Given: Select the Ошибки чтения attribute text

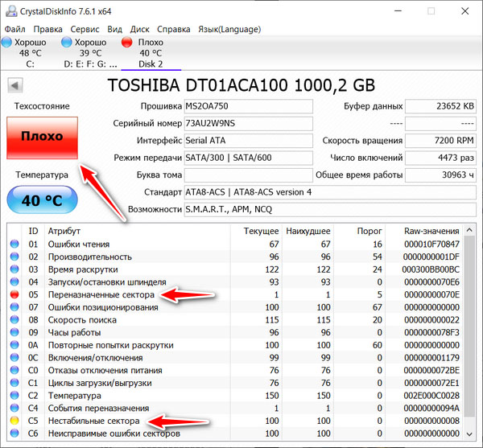Looking at the screenshot, I should pos(79,245).
